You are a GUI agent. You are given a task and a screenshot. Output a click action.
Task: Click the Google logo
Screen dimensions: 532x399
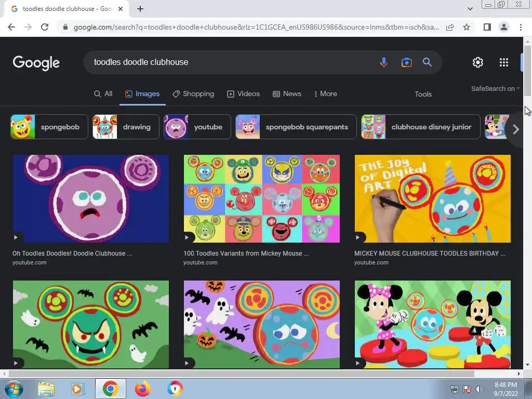point(36,63)
